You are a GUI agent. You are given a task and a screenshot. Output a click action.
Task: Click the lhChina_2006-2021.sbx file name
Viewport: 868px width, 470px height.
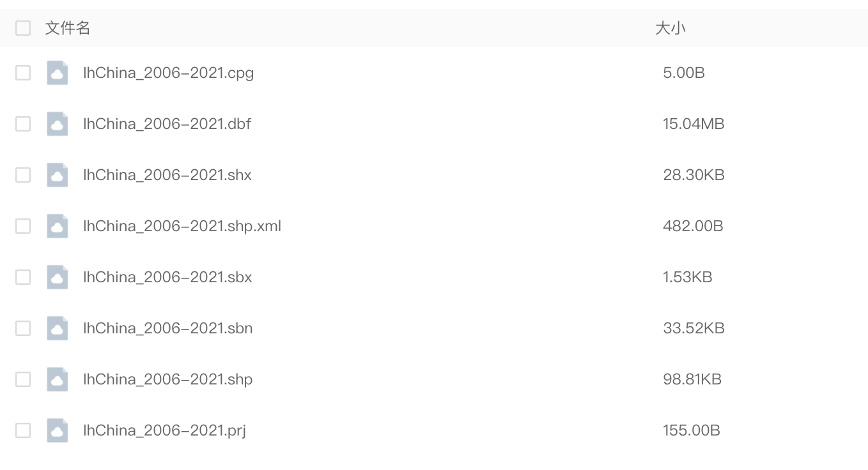(x=167, y=277)
